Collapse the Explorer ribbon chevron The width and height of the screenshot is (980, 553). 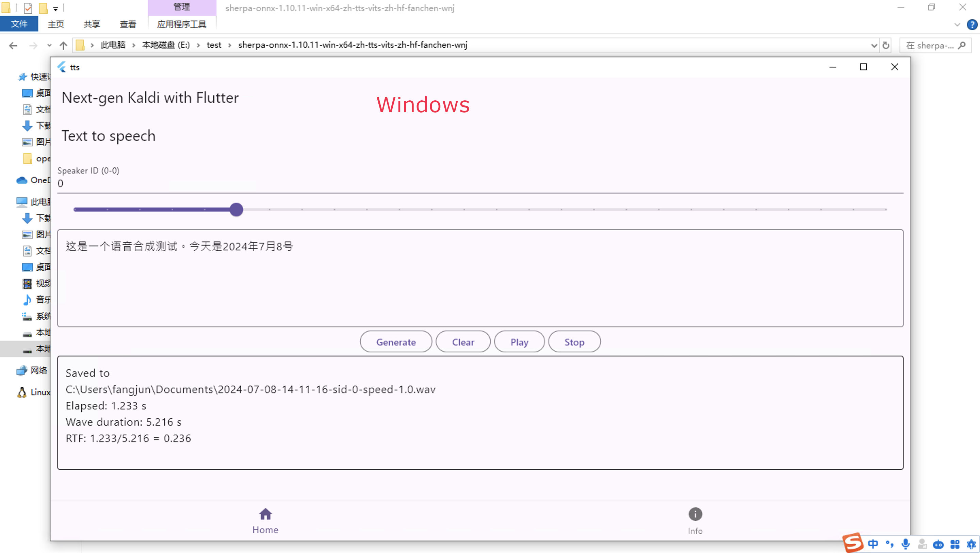click(x=957, y=25)
